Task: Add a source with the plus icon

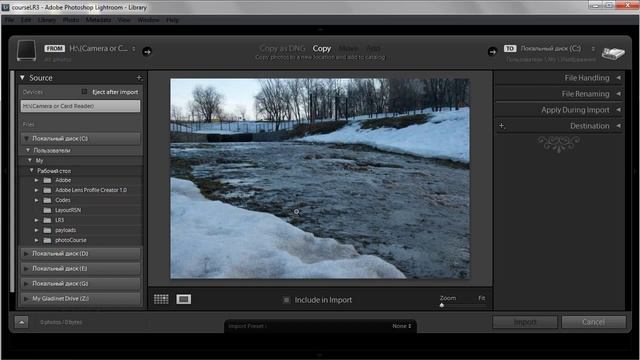Action: (x=139, y=78)
